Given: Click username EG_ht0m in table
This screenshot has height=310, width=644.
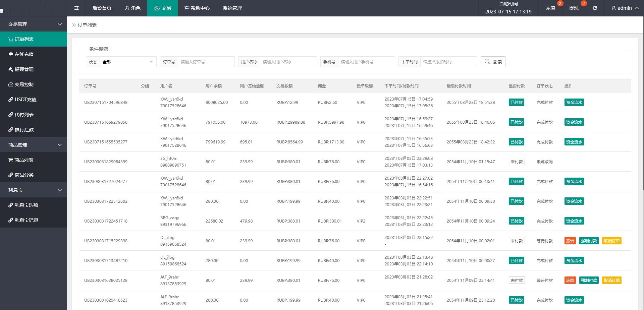Looking at the screenshot, I should click(169, 159).
